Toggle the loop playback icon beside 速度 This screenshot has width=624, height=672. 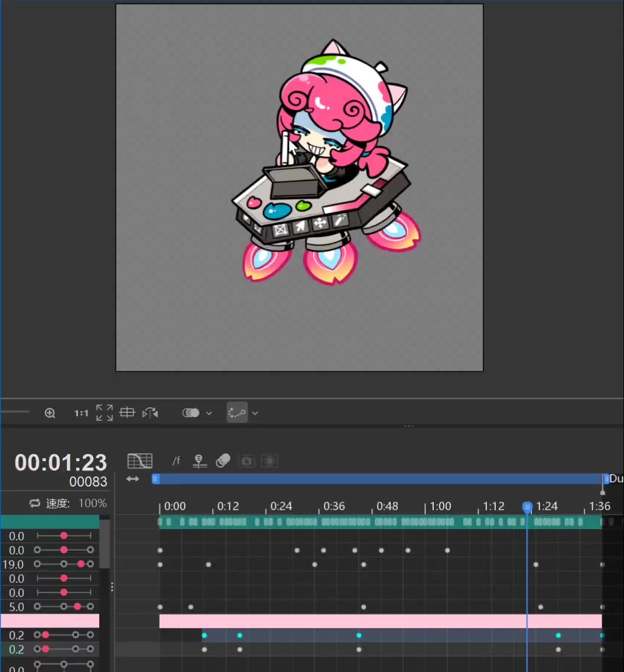click(x=35, y=504)
